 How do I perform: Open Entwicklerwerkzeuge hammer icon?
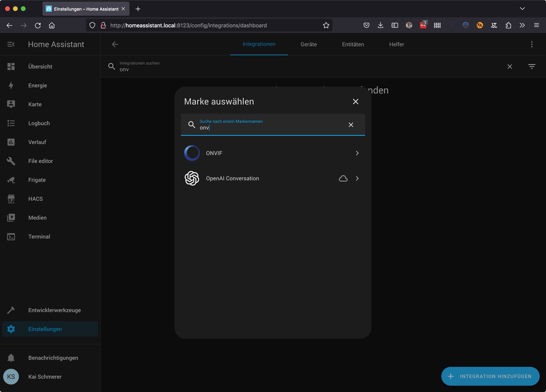tap(11, 310)
